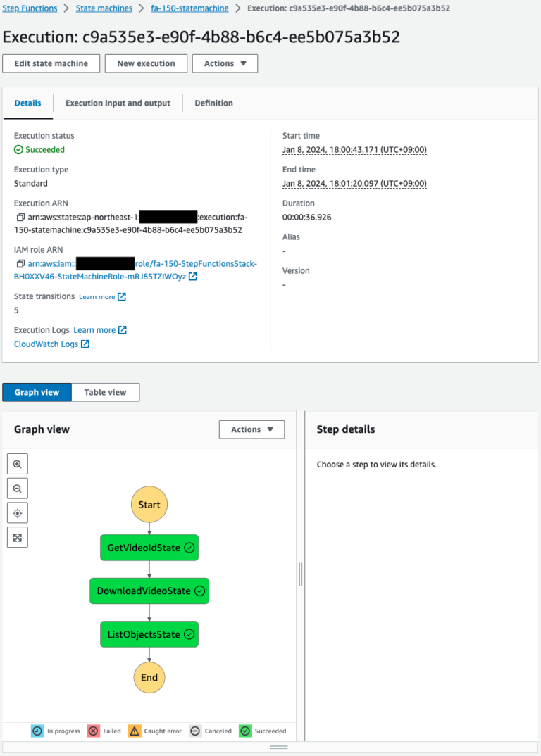Open the Graph view Actions dropdown
This screenshot has height=756, width=541.
click(x=251, y=429)
